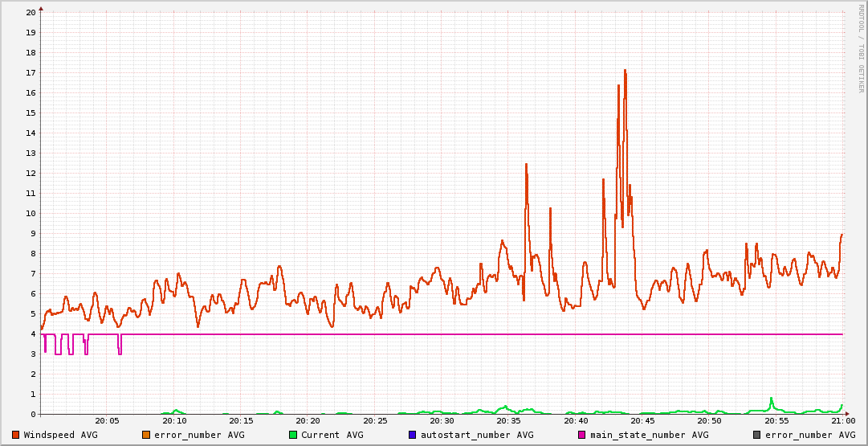This screenshot has width=868, height=446.
Task: Select the autostart_number AVG legend label
Action: (x=476, y=435)
